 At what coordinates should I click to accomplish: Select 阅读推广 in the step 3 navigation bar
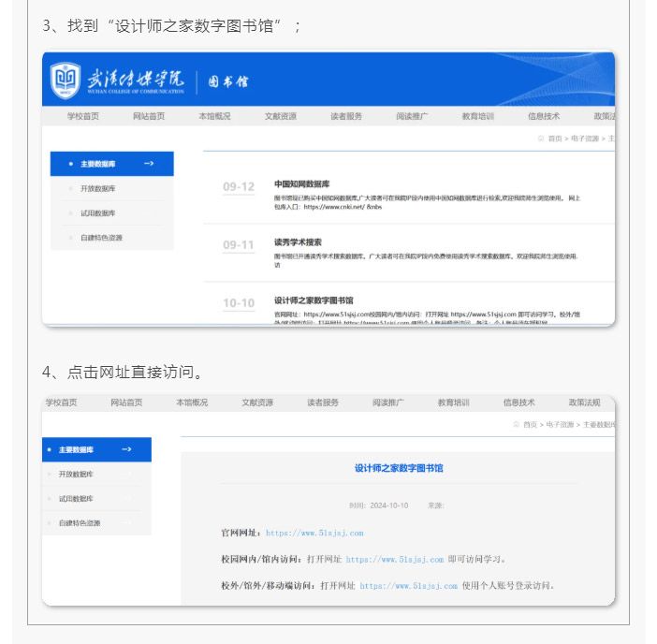click(412, 116)
